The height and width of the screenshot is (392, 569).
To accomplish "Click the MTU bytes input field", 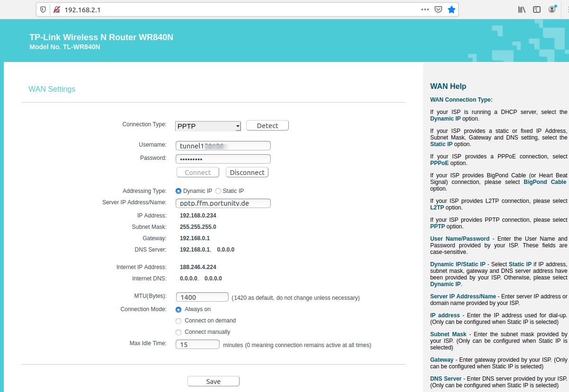I will tap(202, 297).
